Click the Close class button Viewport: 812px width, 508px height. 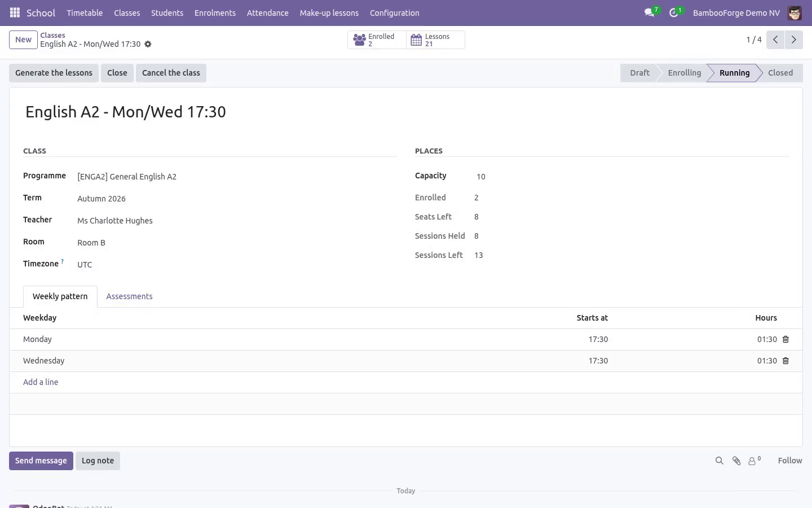click(x=117, y=73)
